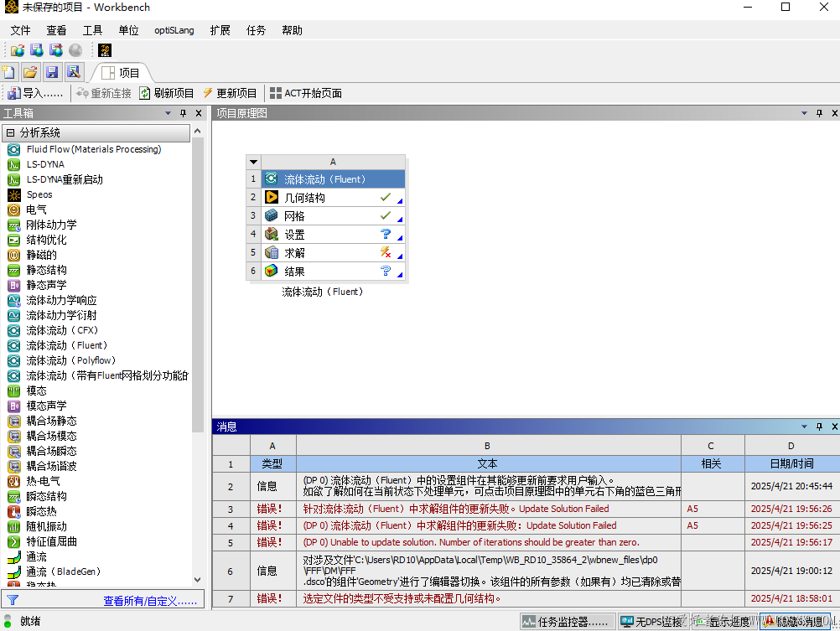Click the 求解 solution cell icon
Image resolution: width=840 pixels, height=631 pixels.
click(x=272, y=252)
